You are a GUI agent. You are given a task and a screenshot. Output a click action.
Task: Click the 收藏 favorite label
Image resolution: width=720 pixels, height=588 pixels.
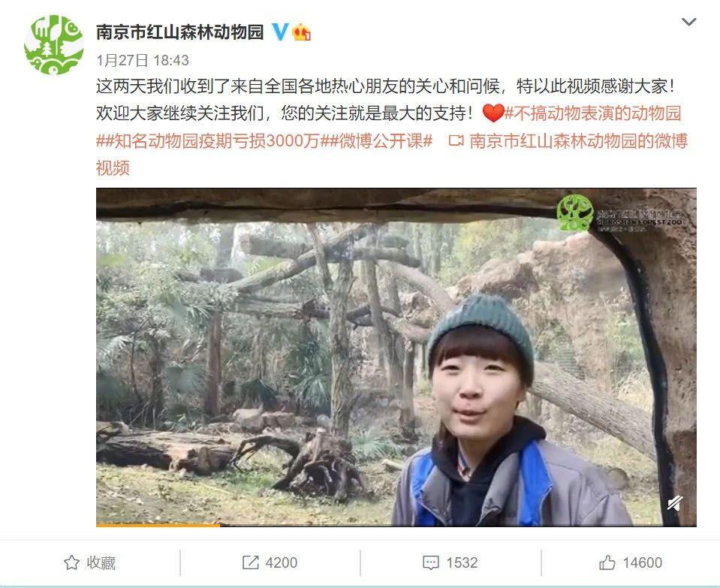click(x=101, y=562)
